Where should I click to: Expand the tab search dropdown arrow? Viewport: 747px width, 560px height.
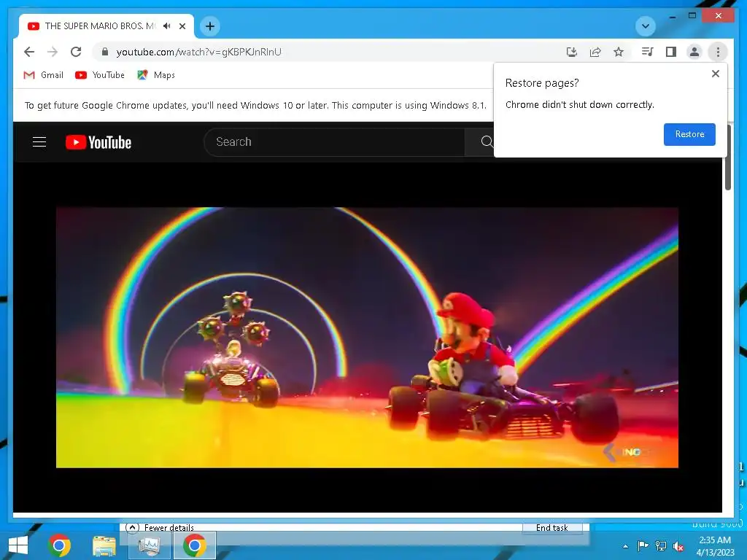point(646,26)
